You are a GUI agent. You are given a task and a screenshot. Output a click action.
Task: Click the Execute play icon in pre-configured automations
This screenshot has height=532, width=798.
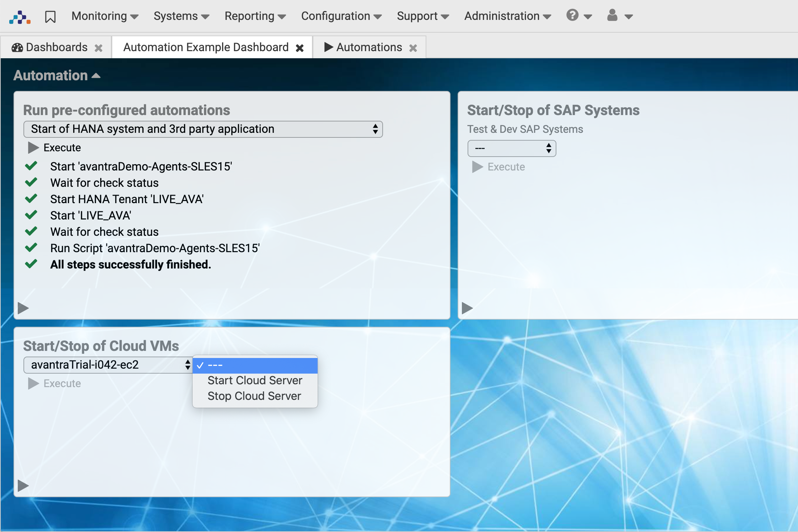[34, 148]
